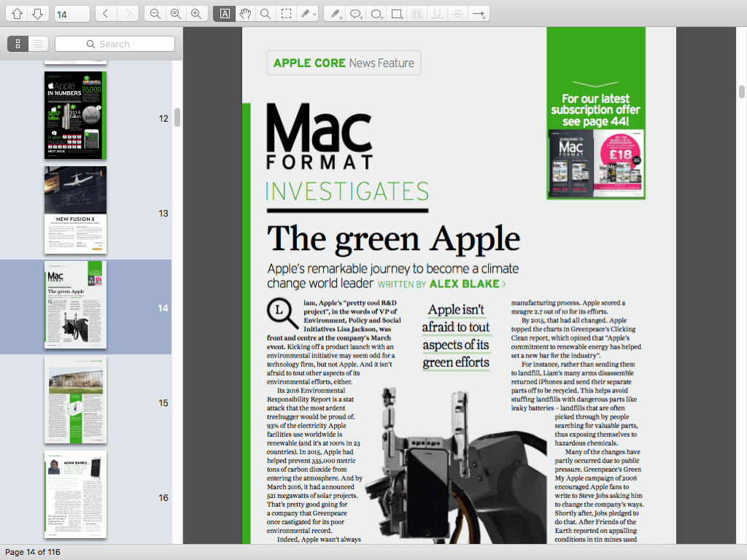The width and height of the screenshot is (747, 560).
Task: Select the text selection tool
Action: pyautogui.click(x=225, y=14)
